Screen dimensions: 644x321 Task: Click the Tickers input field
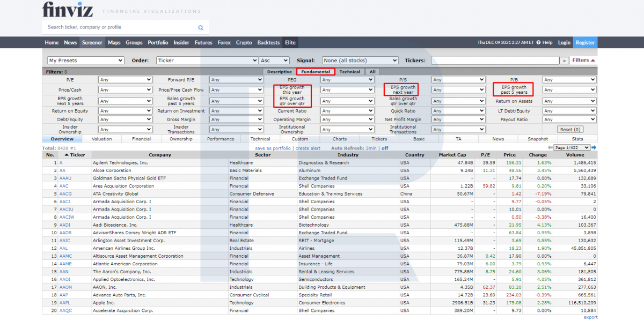point(494,61)
